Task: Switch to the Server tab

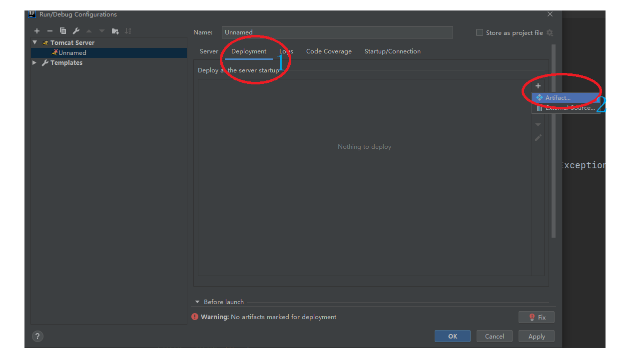Action: tap(209, 51)
